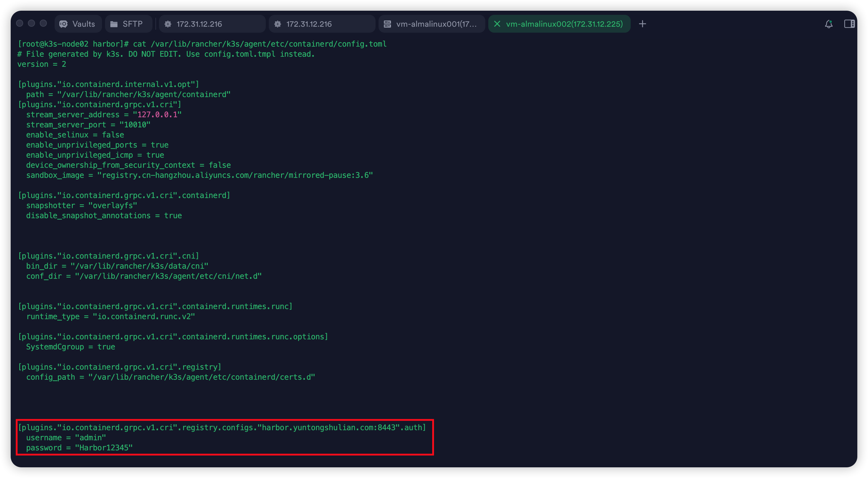Click the enable_unprivileged_icmp line

(95, 155)
